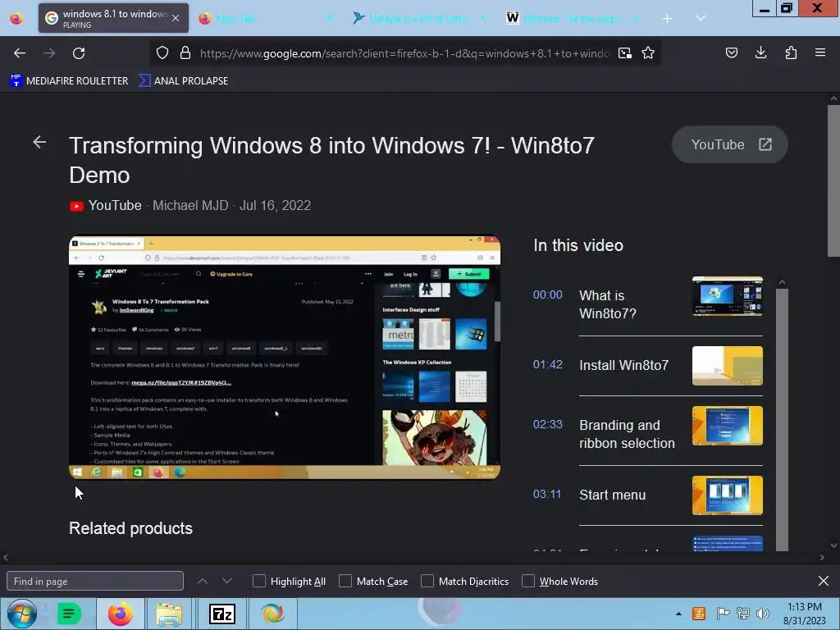Enable the Match Case checkbox
Image resolution: width=840 pixels, height=630 pixels.
pos(345,582)
